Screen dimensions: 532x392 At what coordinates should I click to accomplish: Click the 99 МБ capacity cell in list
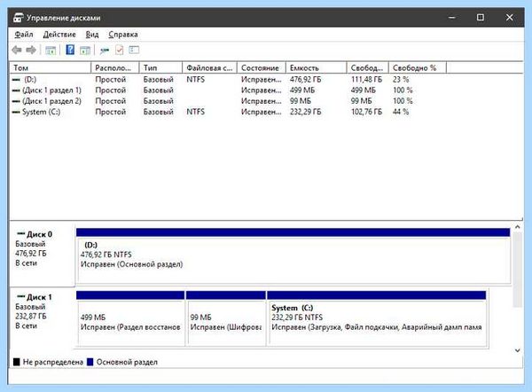pyautogui.click(x=301, y=101)
